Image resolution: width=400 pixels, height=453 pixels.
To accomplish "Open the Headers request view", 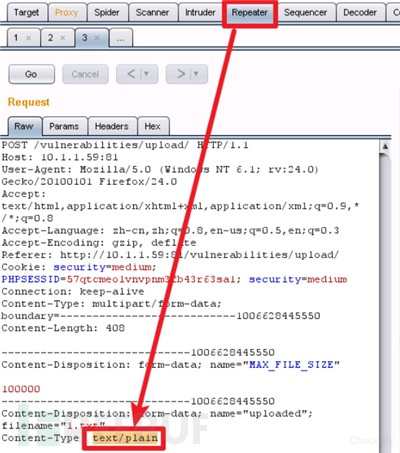I will pyautogui.click(x=112, y=126).
